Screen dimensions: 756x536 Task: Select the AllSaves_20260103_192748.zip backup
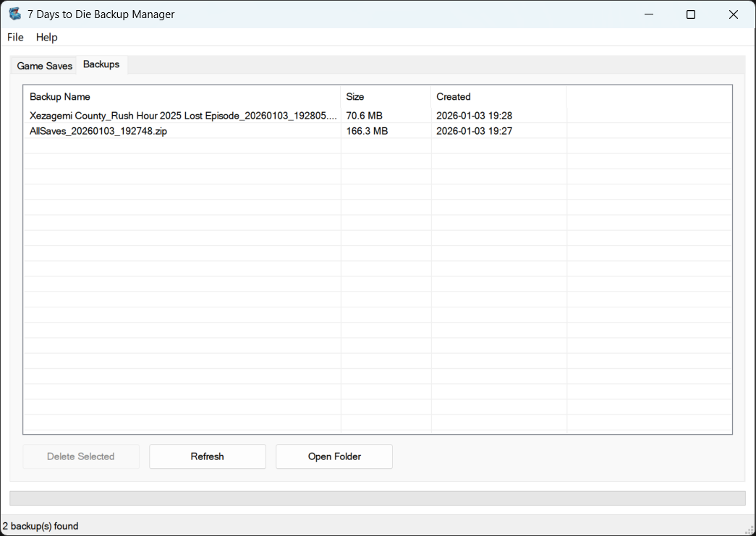98,132
